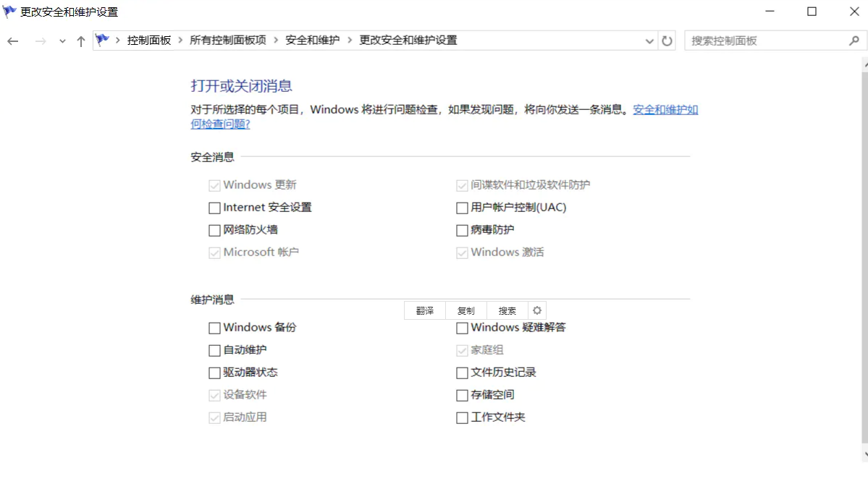Expand chevron after 控制面板 breadcrumb
The height and width of the screenshot is (484, 868).
[180, 40]
